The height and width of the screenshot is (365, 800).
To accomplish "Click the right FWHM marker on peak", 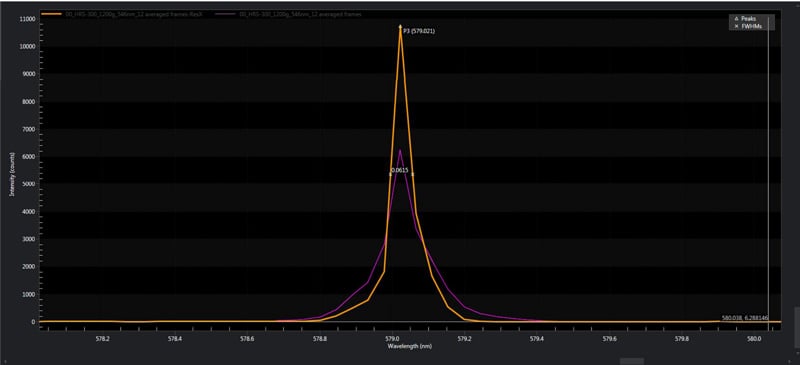I will 413,175.
